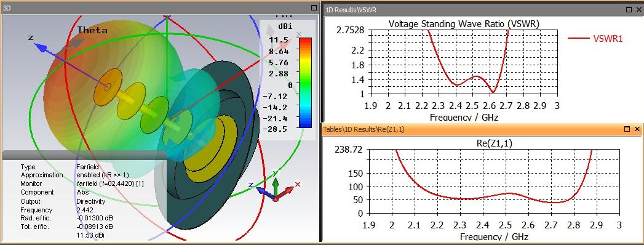Select the VSWR1 legend entry
Screen dimensions: 644x245
(x=595, y=39)
